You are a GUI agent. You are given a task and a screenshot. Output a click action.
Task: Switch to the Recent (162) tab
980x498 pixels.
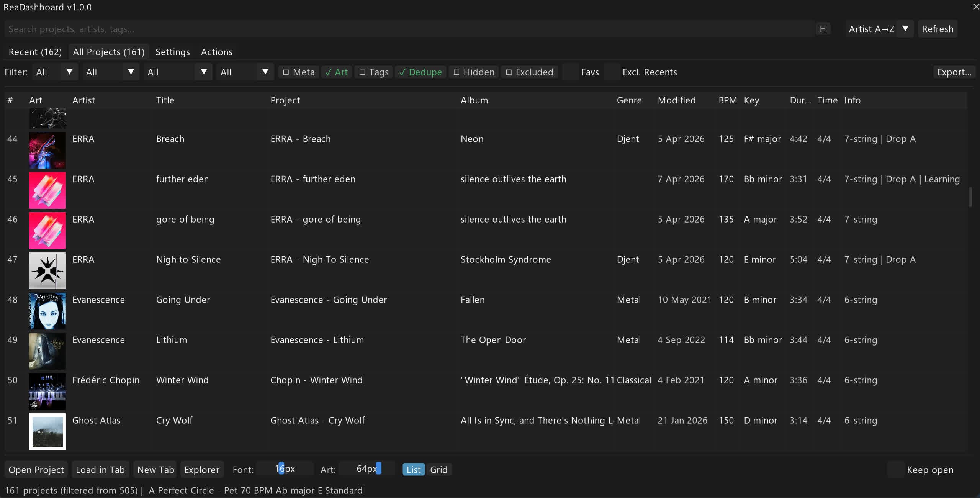(x=35, y=52)
